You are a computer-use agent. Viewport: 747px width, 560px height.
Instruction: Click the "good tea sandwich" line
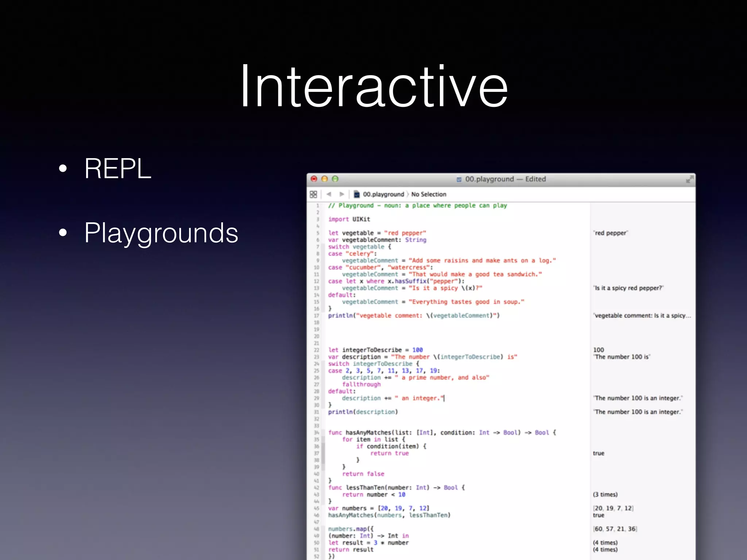pyautogui.click(x=442, y=274)
